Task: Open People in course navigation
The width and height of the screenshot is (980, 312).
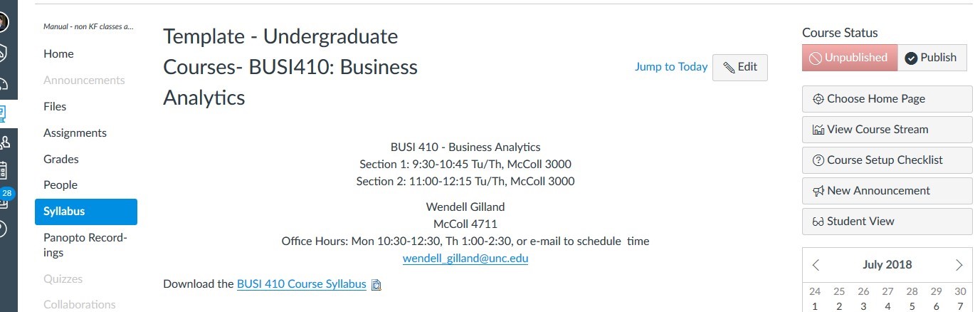Action: (60, 184)
